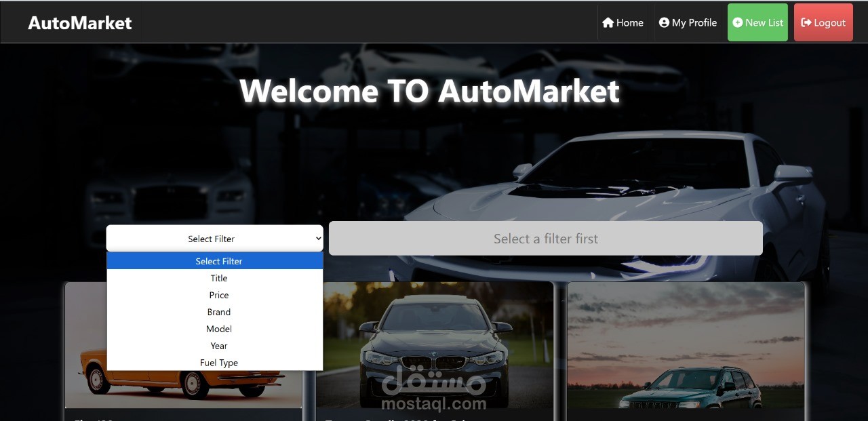The height and width of the screenshot is (421, 868).
Task: Open the Home page link text
Action: tap(630, 22)
